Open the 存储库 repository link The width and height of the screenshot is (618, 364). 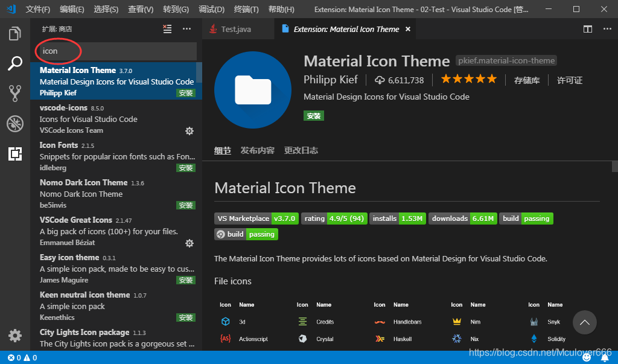point(527,80)
